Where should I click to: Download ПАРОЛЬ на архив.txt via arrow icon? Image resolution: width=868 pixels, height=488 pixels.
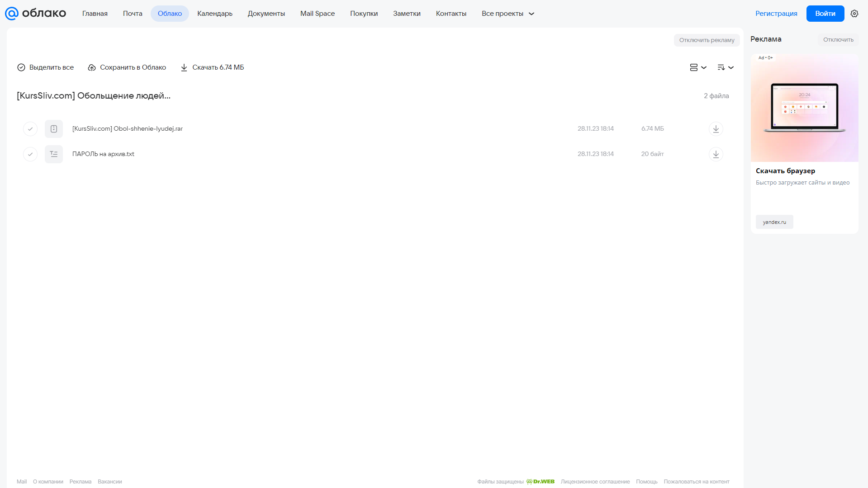716,154
